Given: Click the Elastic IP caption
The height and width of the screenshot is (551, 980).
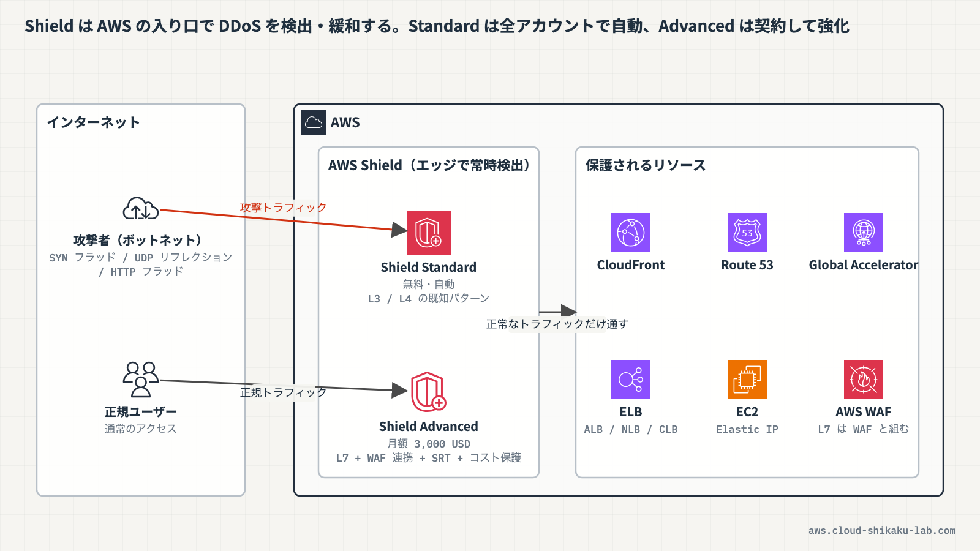Looking at the screenshot, I should [747, 429].
